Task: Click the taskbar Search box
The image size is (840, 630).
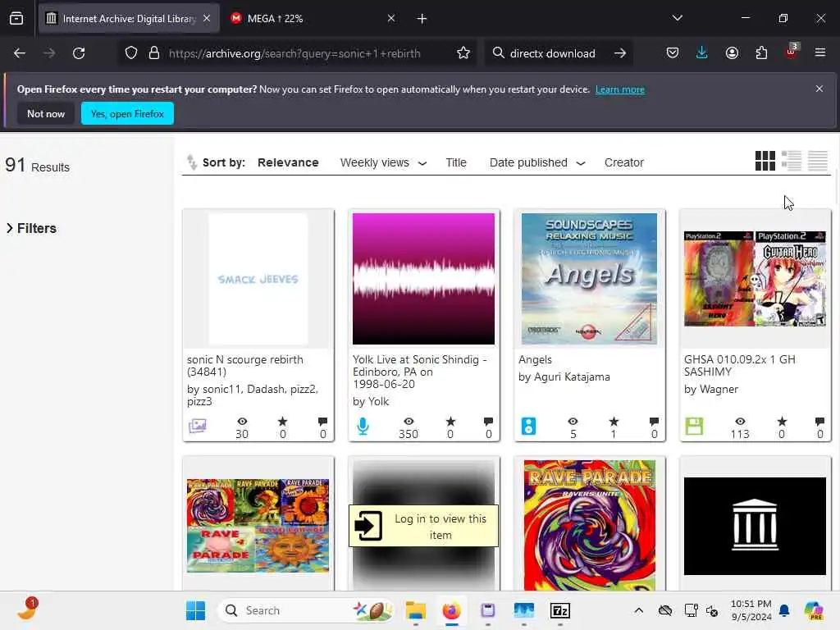Action: point(307,610)
